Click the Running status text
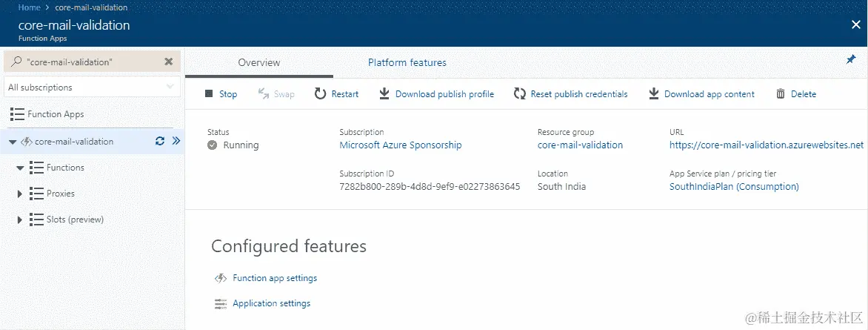 click(x=241, y=145)
